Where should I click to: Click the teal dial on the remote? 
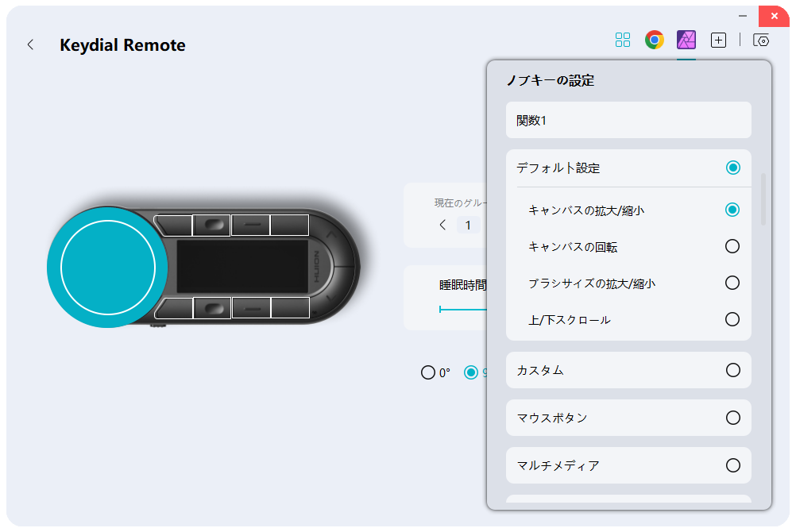tap(107, 267)
